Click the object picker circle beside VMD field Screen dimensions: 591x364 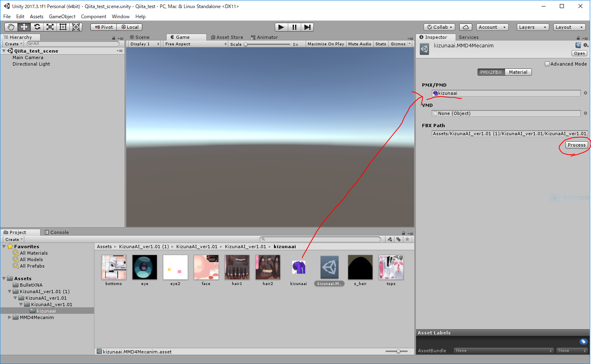585,113
